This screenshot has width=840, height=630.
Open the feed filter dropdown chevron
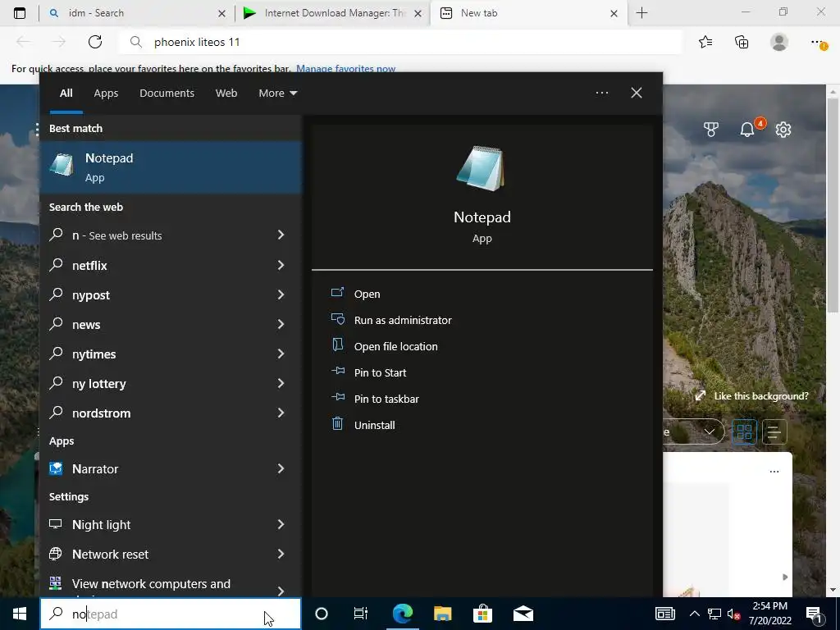tap(710, 431)
